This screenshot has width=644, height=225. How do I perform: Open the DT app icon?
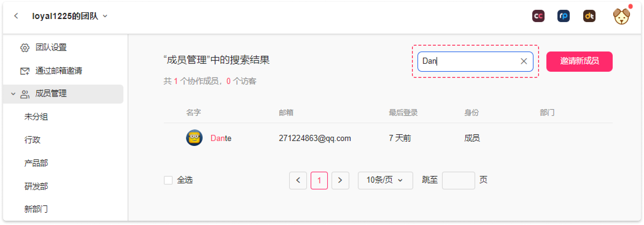point(589,16)
